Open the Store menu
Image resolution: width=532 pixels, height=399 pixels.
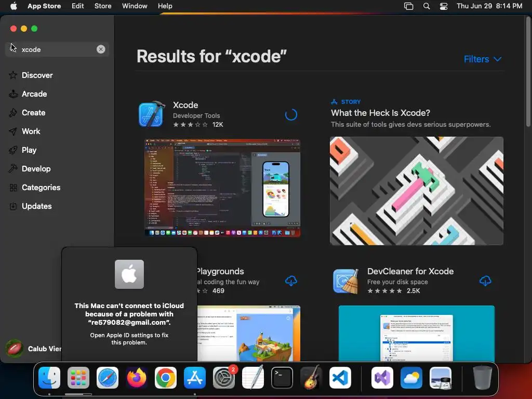tap(103, 6)
